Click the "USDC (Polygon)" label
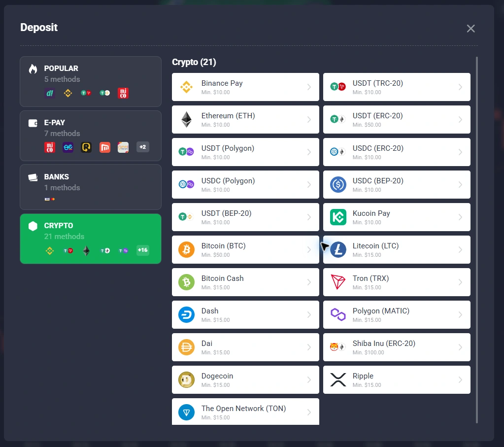 click(x=228, y=181)
